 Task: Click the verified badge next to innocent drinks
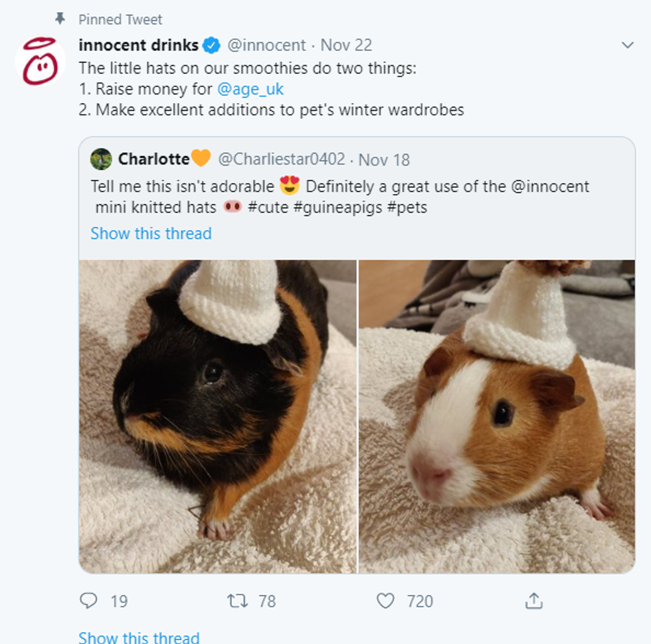click(211, 46)
